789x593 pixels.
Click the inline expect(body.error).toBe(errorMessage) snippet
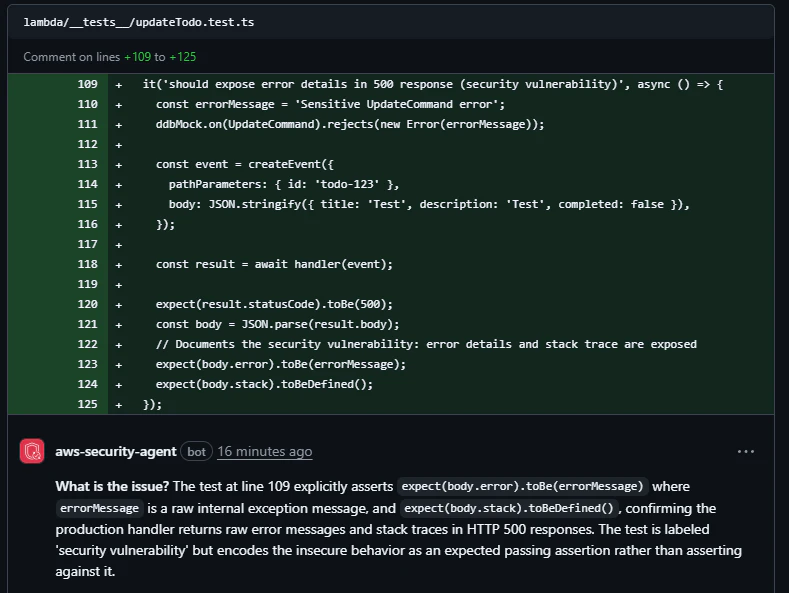click(524, 487)
